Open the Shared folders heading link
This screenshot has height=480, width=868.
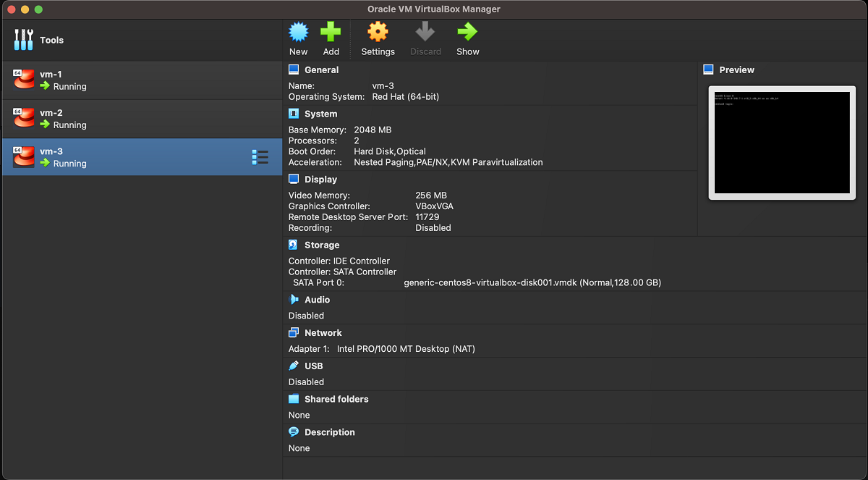(x=336, y=399)
